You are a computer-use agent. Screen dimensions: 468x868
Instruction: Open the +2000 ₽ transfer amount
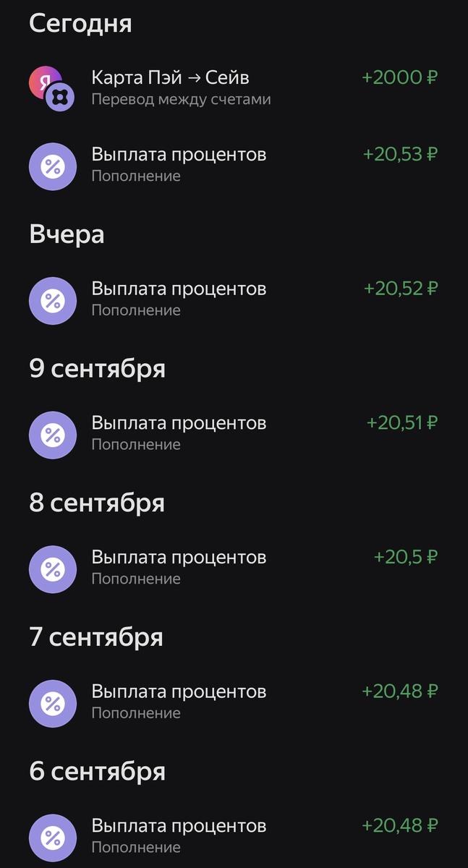(399, 77)
